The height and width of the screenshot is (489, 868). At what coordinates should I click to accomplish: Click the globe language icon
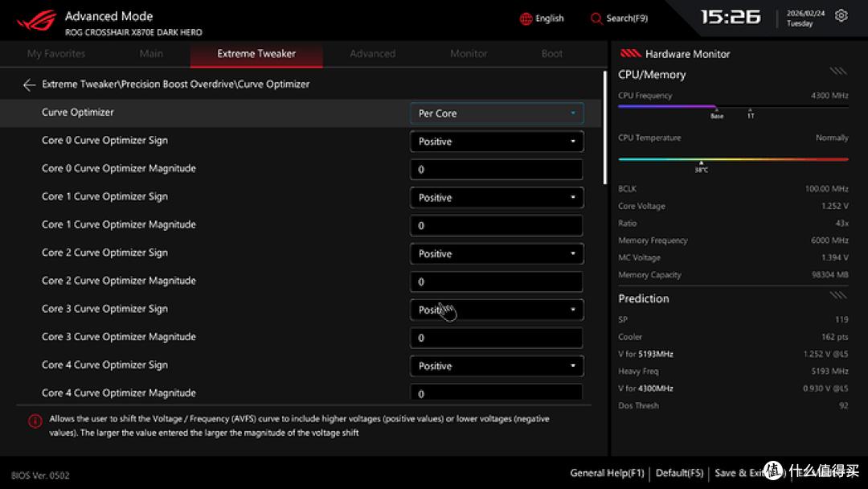[x=526, y=18]
